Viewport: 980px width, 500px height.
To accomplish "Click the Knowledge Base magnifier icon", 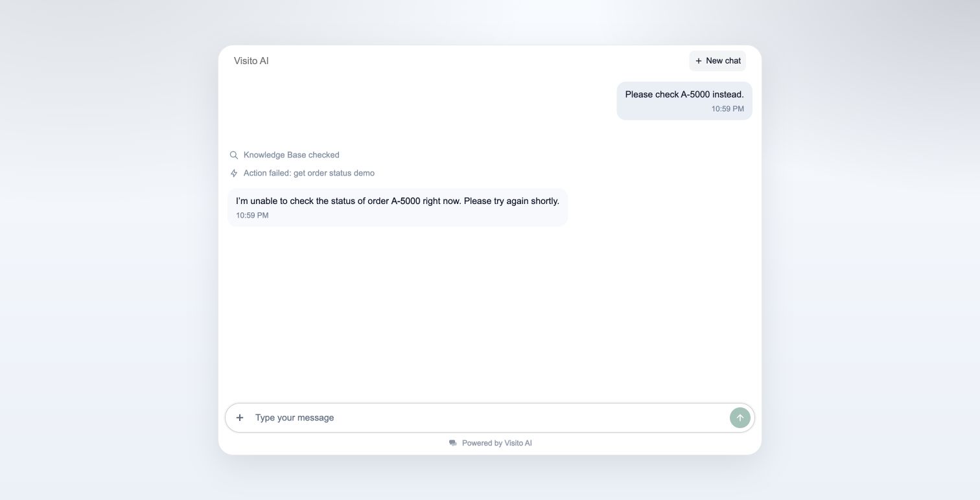I will point(234,155).
